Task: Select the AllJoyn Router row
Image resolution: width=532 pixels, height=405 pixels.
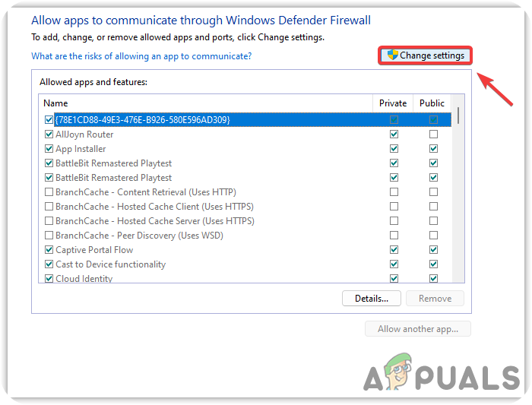Action: pos(248,134)
